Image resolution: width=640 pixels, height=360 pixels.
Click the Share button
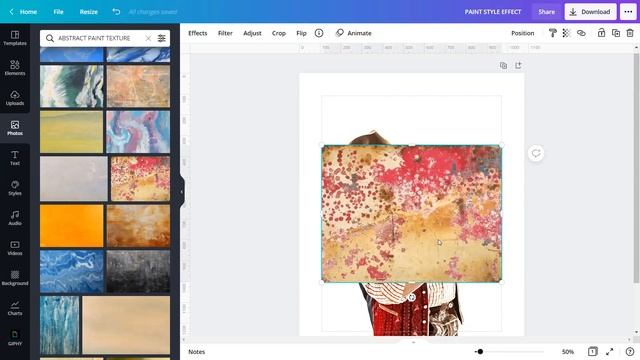click(546, 12)
